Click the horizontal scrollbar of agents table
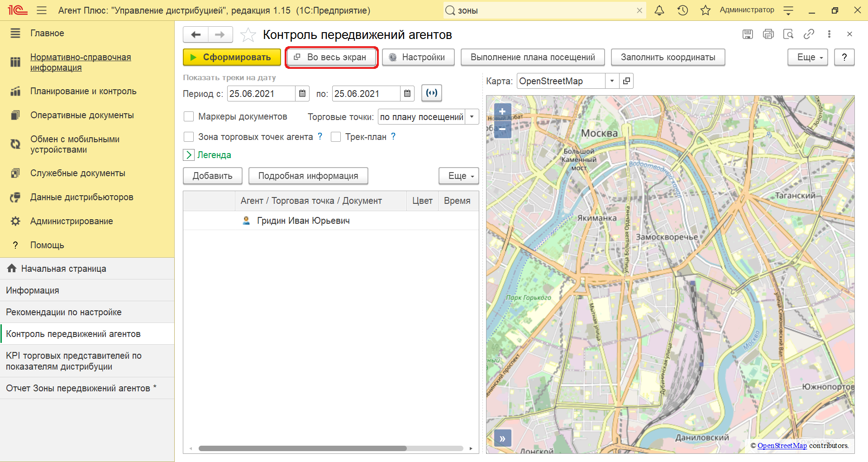868x462 pixels. tap(302, 448)
